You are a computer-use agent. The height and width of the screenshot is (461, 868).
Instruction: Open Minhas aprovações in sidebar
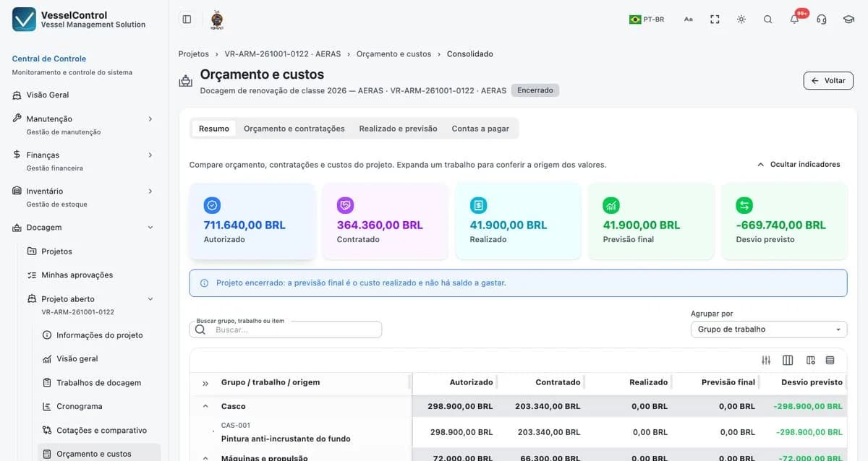point(77,275)
